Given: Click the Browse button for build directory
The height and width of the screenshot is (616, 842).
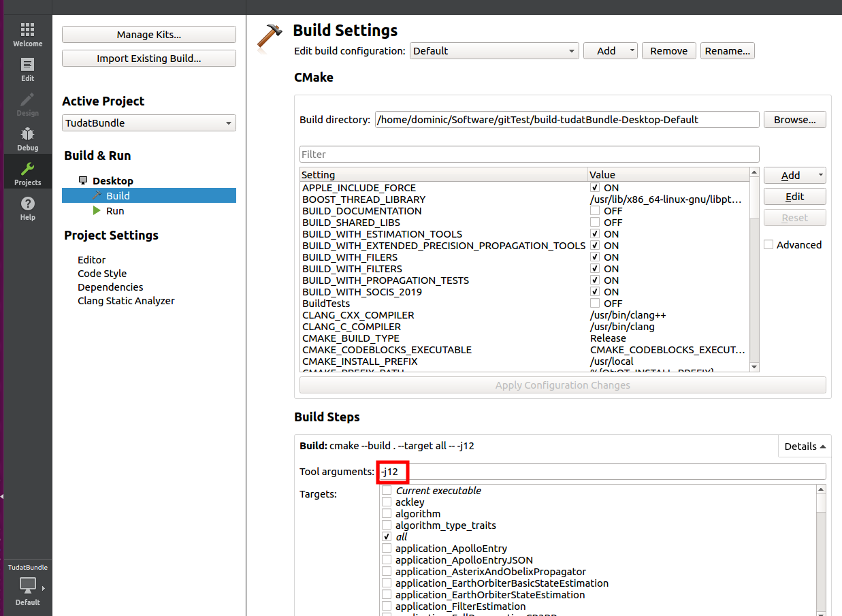Looking at the screenshot, I should coord(794,120).
